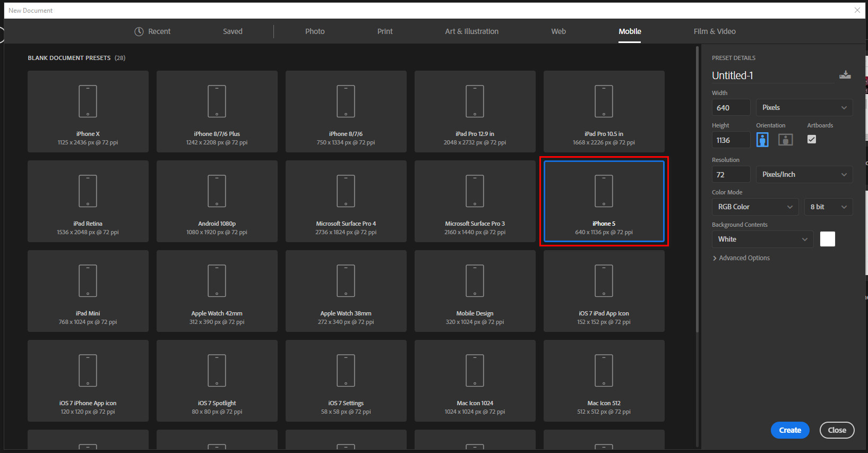This screenshot has height=453, width=868.
Task: Click the Apple Watch 38mm device icon
Action: click(346, 280)
